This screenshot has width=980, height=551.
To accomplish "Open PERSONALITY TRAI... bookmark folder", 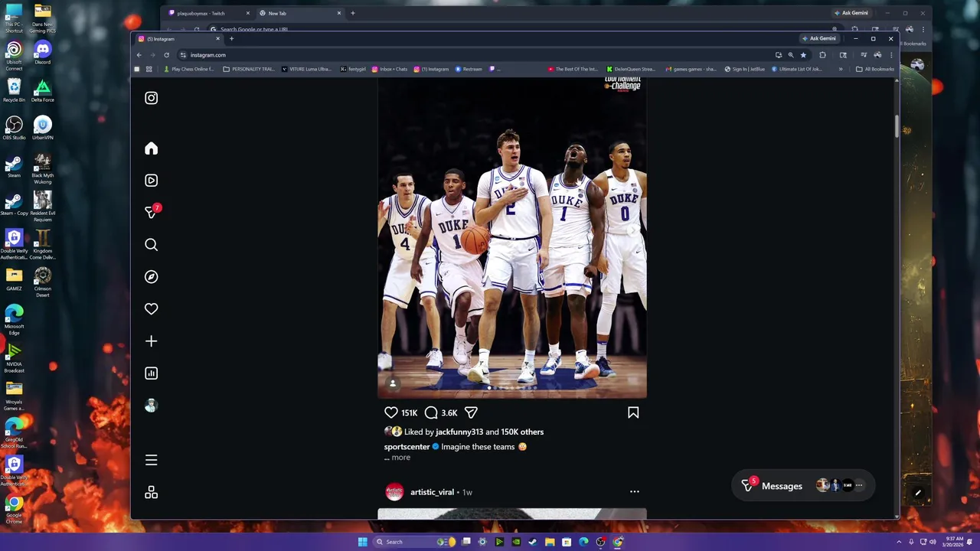I will pos(249,69).
